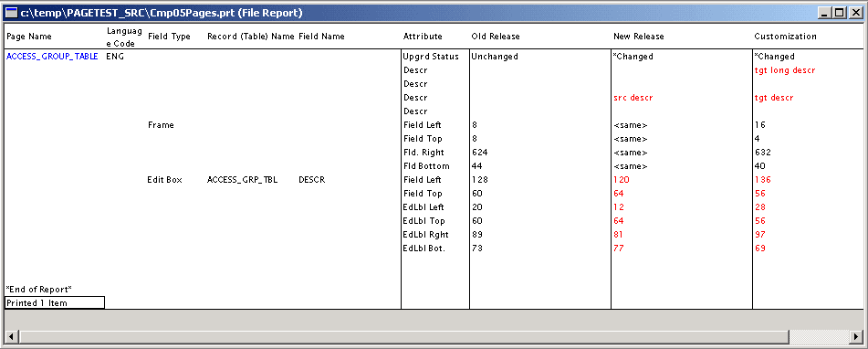Select *Changed under the New Release column

click(633, 56)
